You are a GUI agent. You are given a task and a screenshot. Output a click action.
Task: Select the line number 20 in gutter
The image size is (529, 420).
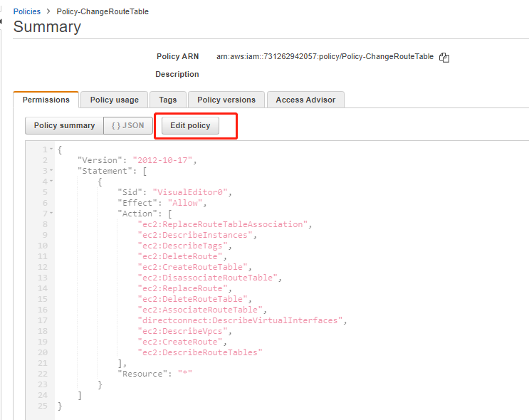tap(42, 352)
